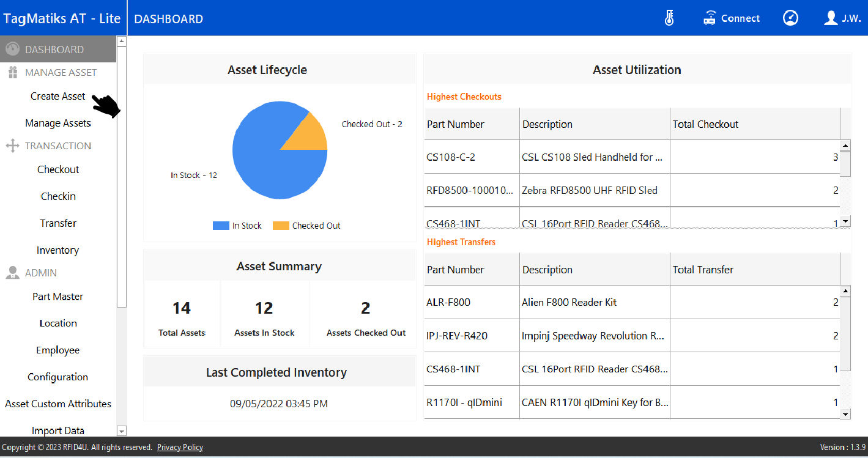The width and height of the screenshot is (868, 458).
Task: Select Import Data in sidebar
Action: pos(58,430)
